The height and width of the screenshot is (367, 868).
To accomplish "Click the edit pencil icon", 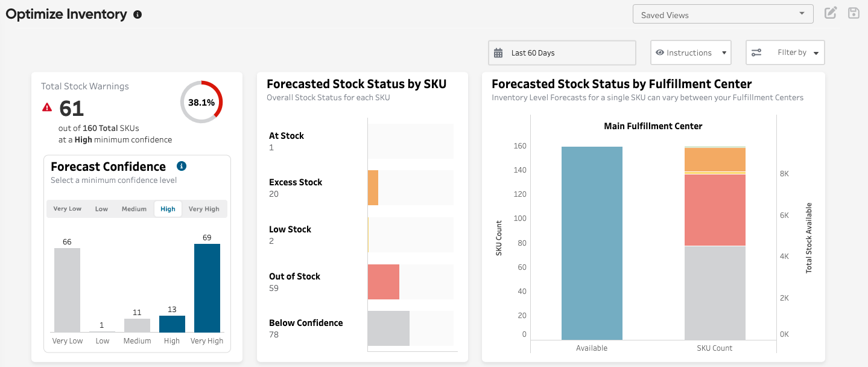I will pyautogui.click(x=831, y=13).
